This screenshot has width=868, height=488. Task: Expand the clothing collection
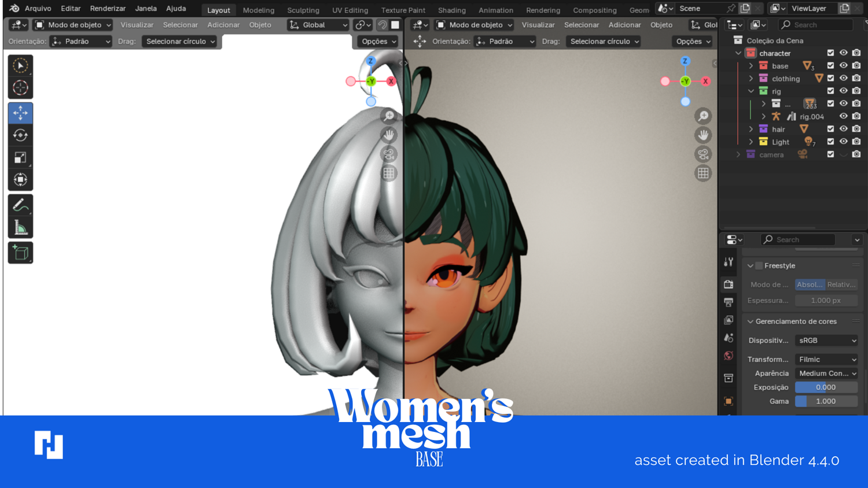(x=751, y=79)
